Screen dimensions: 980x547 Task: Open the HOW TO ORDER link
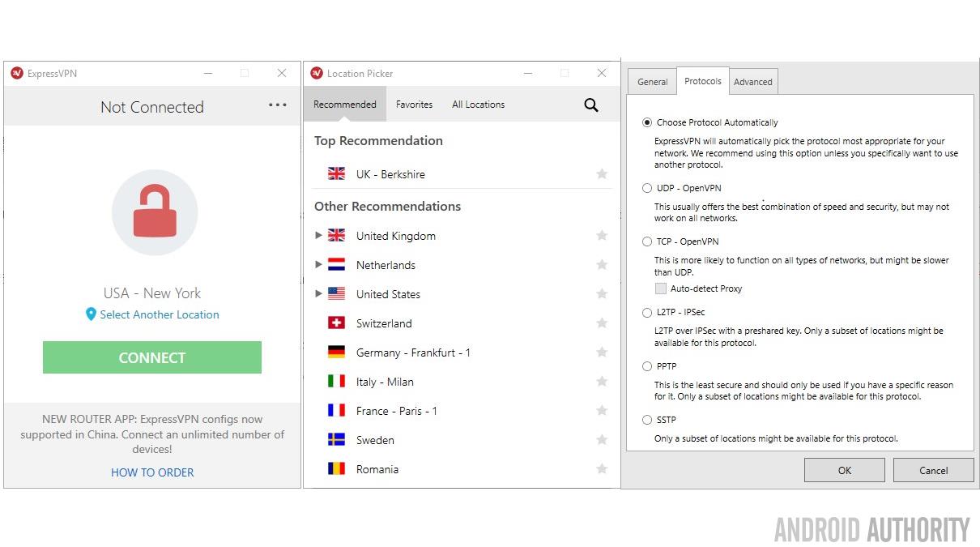click(x=152, y=472)
